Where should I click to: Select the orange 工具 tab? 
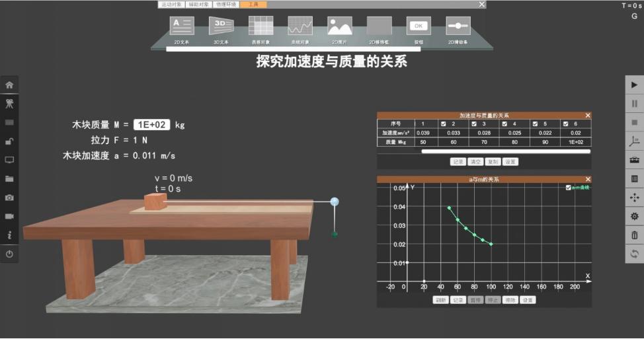254,5
